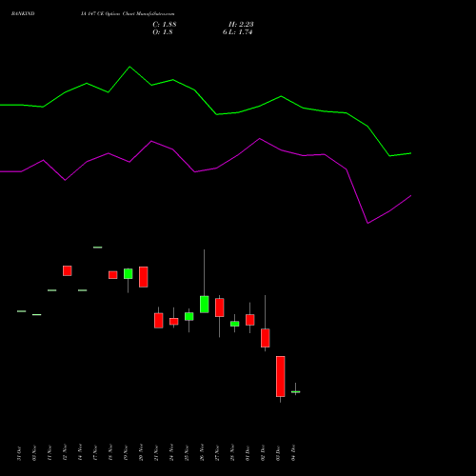Image resolution: width=476 pixels, height=476 pixels.
Task: Click the '11 Nov' date label
Action: click(x=50, y=453)
